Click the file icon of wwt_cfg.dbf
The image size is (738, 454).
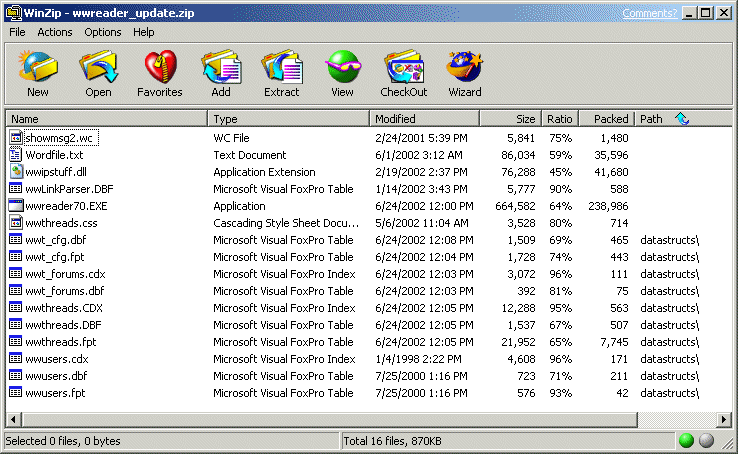[16, 239]
